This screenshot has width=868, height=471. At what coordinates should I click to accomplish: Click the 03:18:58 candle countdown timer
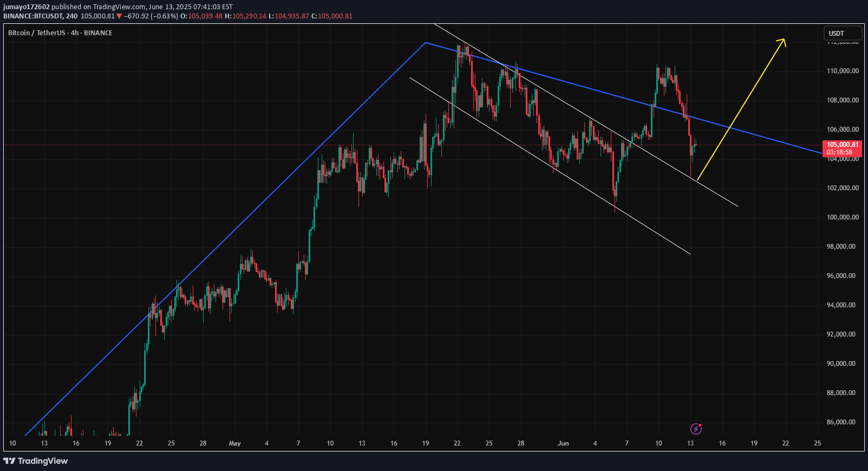tap(839, 152)
